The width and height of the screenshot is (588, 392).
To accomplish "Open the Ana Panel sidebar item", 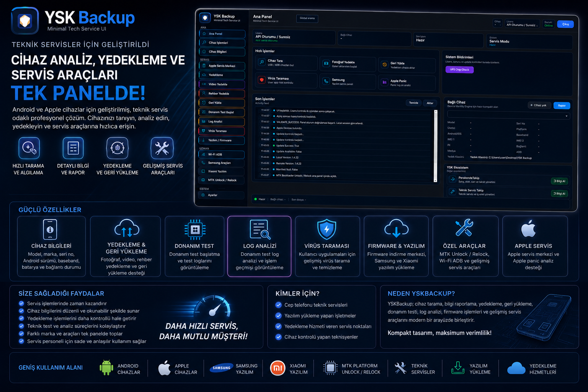I will 222,34.
